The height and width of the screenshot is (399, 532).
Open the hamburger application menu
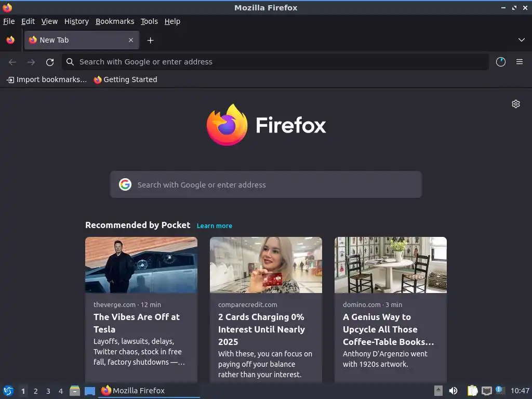pos(520,62)
